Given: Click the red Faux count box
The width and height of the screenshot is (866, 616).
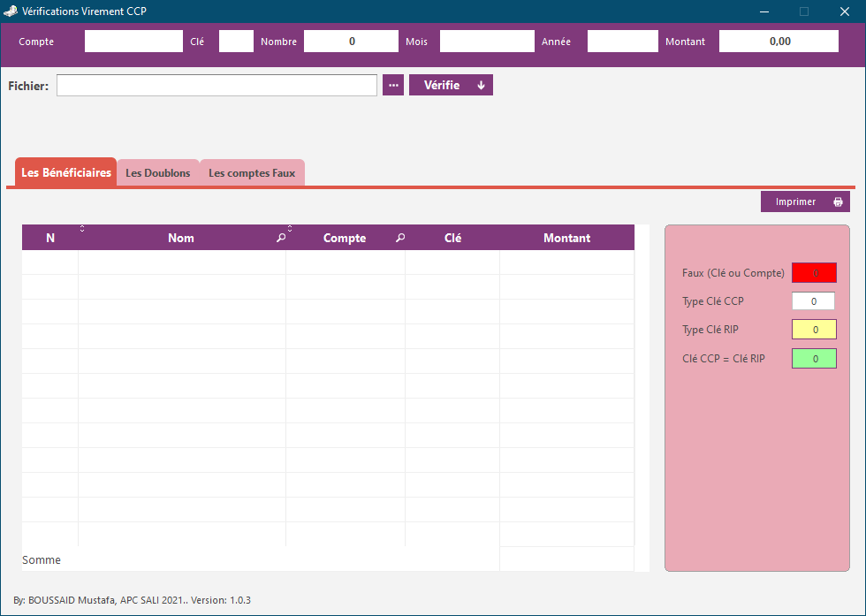Looking at the screenshot, I should click(x=814, y=273).
